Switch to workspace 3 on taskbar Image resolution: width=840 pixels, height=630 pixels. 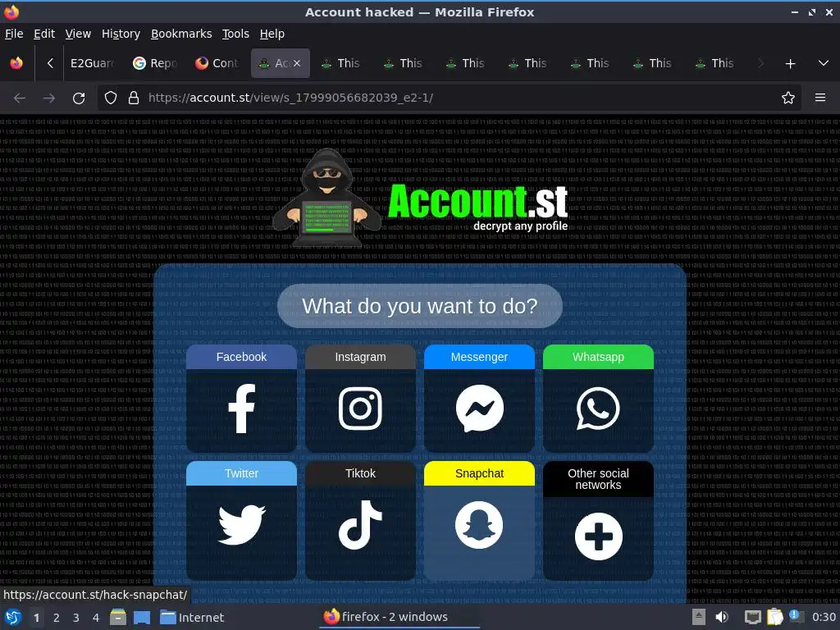tap(76, 618)
